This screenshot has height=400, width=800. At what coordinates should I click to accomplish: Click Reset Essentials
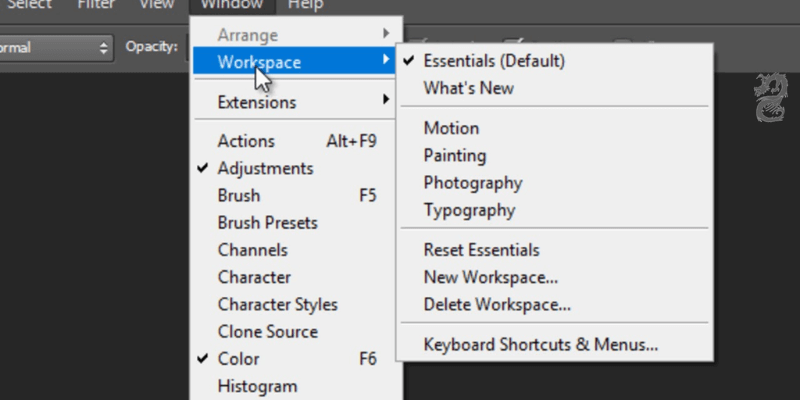tap(481, 250)
